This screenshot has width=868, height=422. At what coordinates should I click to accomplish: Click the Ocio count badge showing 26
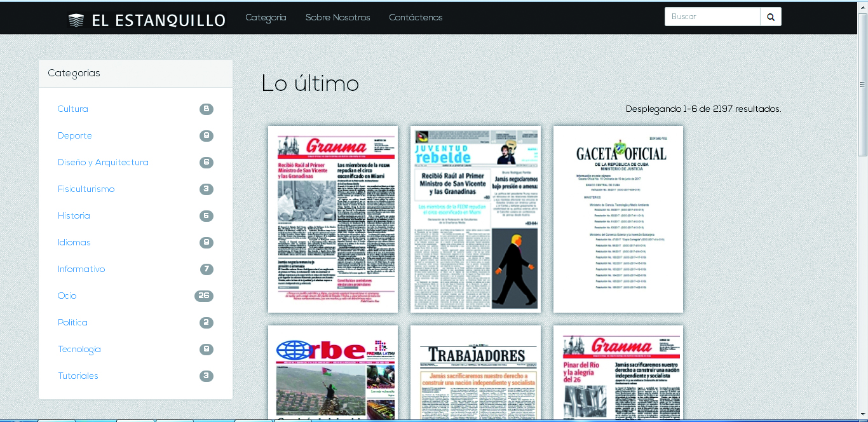(x=204, y=296)
